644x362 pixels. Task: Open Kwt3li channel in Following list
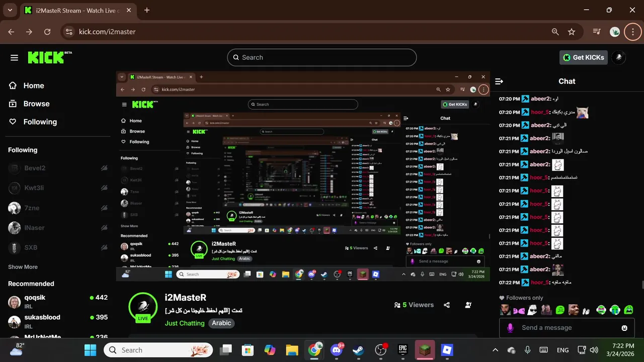tap(58, 188)
